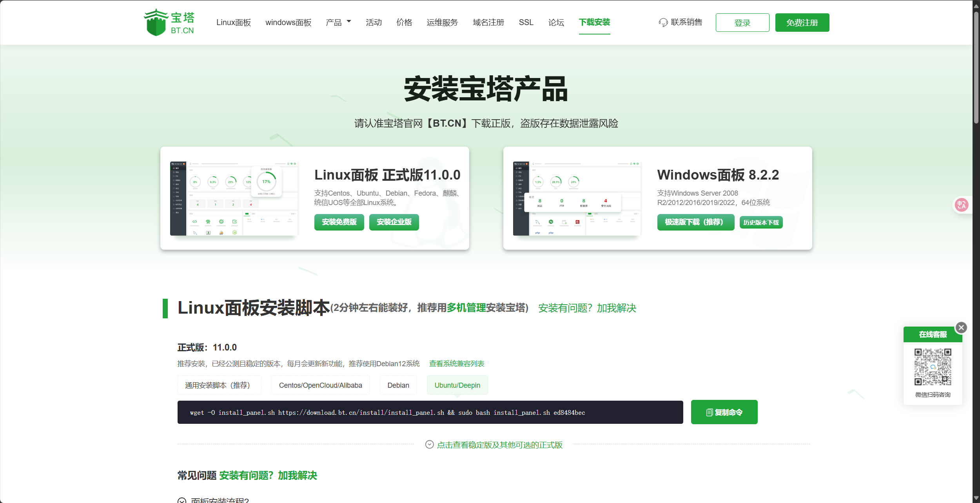Select the Centos/OpenCloud/Alibaba tab
This screenshot has width=980, height=503.
pos(320,385)
